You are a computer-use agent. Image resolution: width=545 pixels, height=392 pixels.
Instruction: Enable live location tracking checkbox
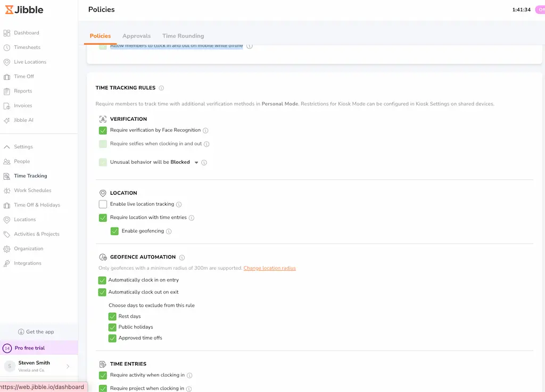point(103,204)
